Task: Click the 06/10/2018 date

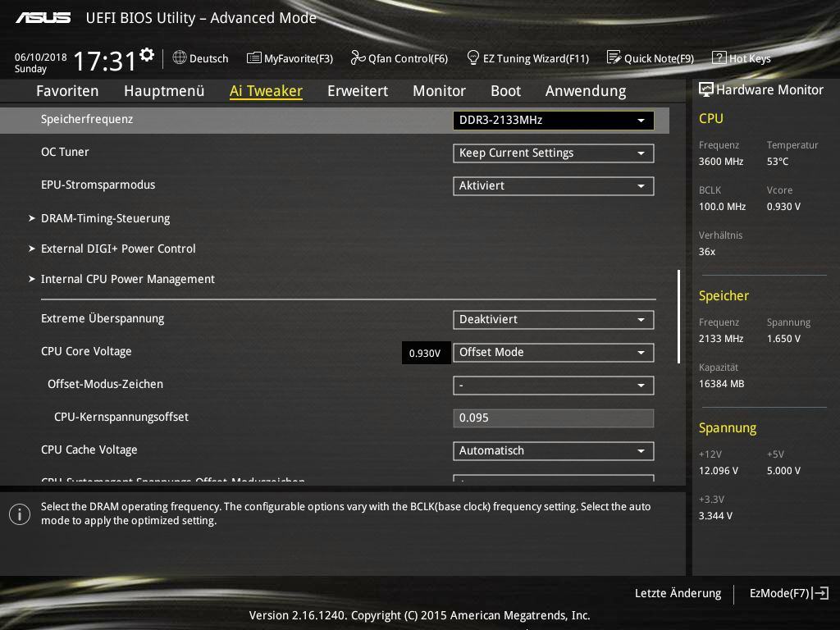Action: click(41, 57)
